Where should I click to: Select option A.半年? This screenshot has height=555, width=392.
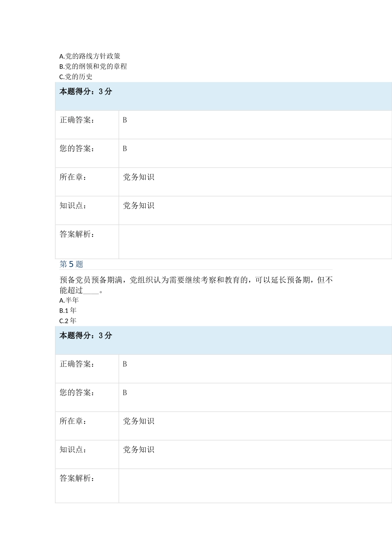pyautogui.click(x=69, y=300)
